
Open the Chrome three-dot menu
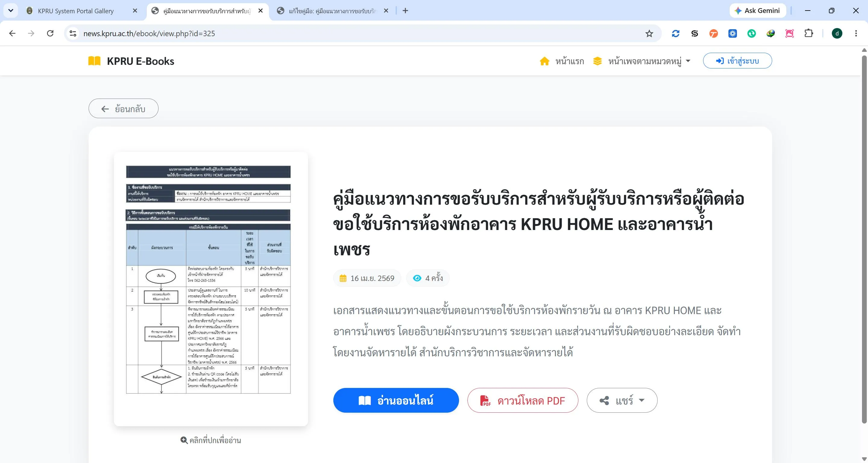856,33
